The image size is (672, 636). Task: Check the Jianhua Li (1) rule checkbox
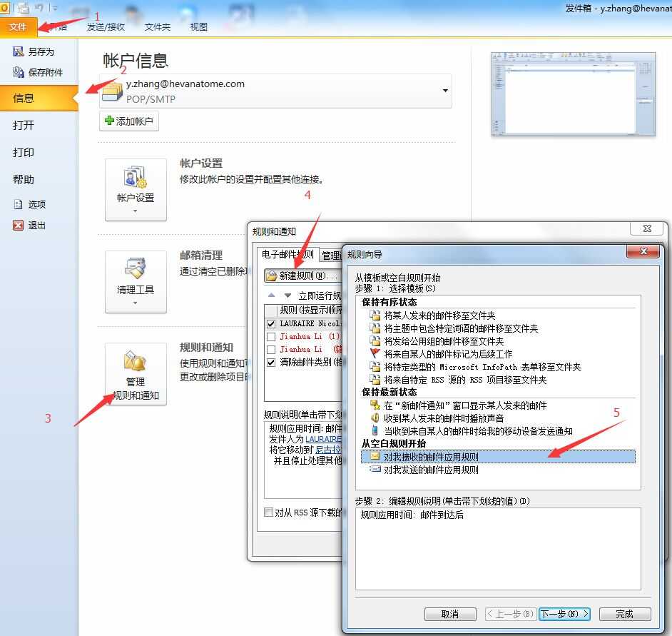(271, 337)
